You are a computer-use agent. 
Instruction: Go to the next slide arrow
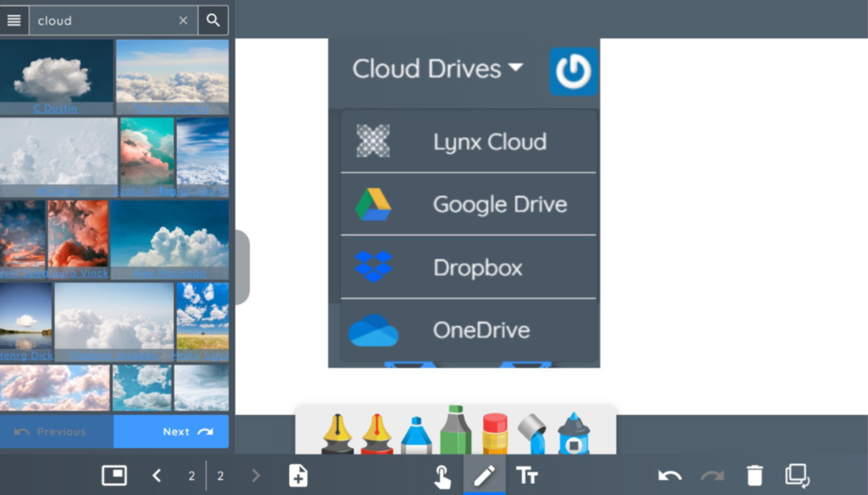tap(256, 475)
